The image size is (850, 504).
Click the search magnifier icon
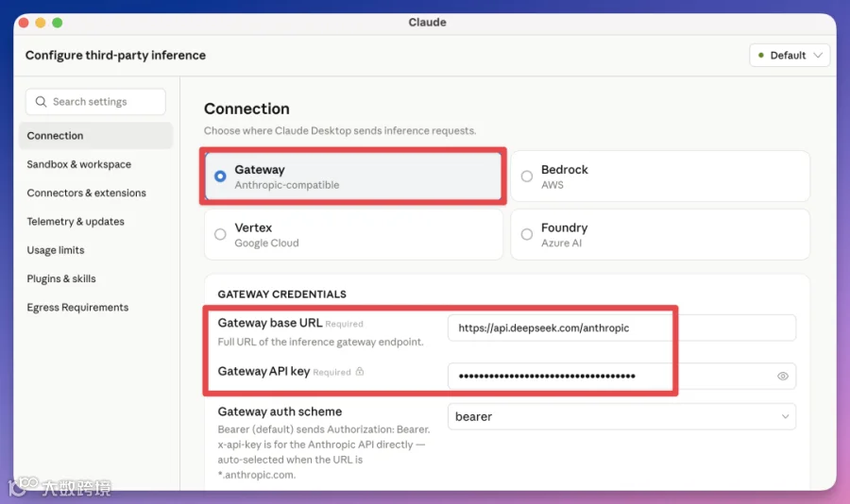[41, 101]
